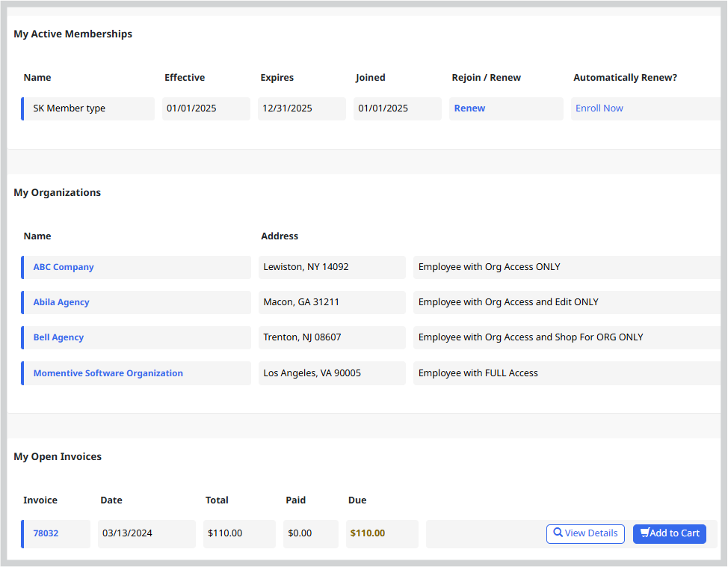
Task: Select the SK Member type cell
Action: [87, 108]
